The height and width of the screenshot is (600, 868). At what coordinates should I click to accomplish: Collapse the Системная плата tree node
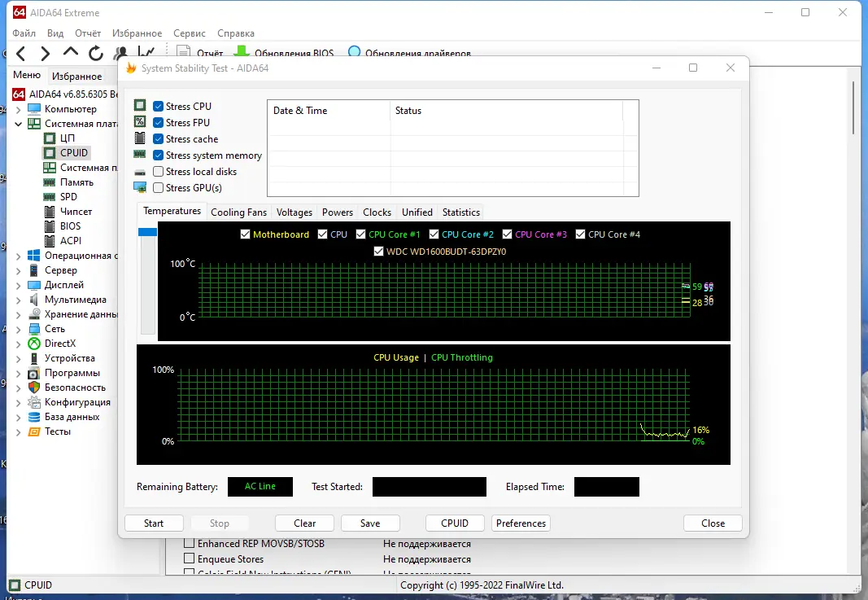[x=18, y=124]
